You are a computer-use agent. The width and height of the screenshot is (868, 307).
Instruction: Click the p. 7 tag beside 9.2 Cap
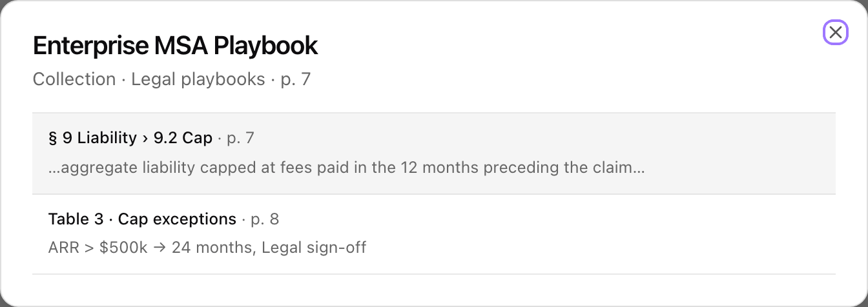(240, 139)
